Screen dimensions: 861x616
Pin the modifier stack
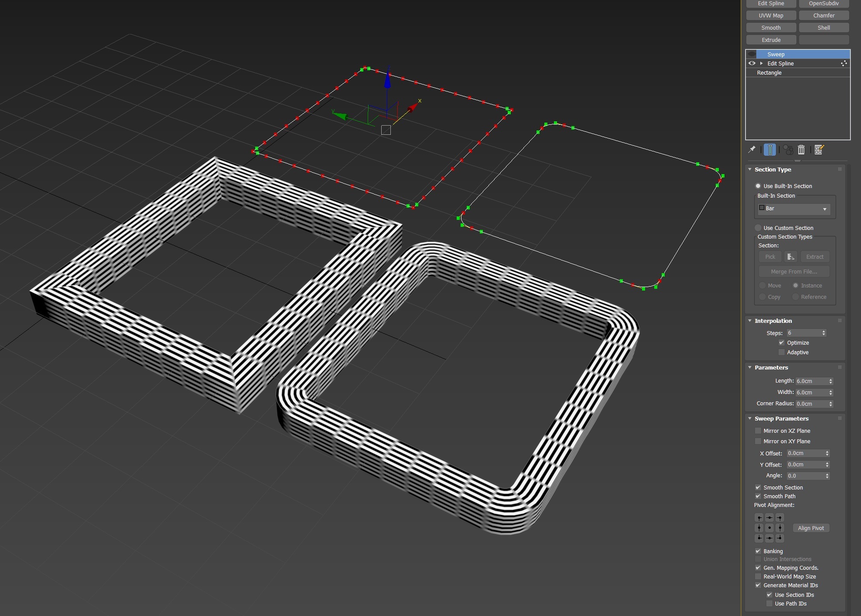752,150
